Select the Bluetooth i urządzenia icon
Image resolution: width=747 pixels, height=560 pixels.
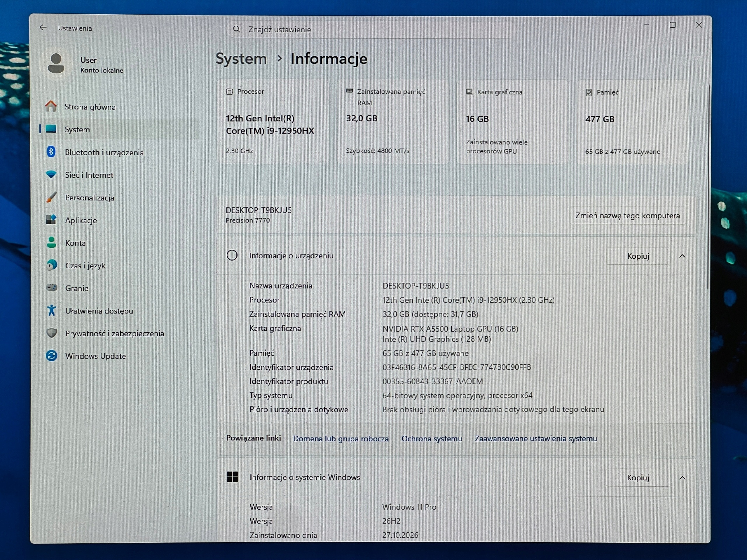pos(51,152)
